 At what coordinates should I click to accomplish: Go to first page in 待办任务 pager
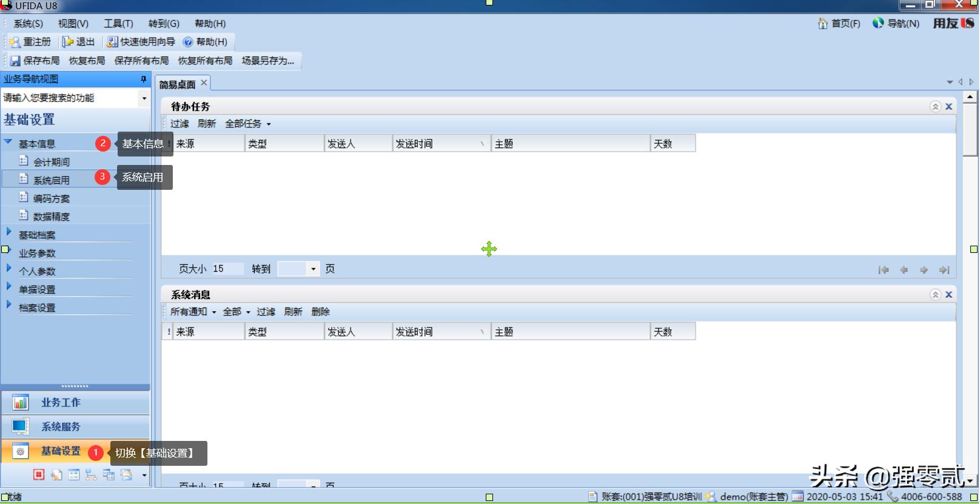point(884,270)
